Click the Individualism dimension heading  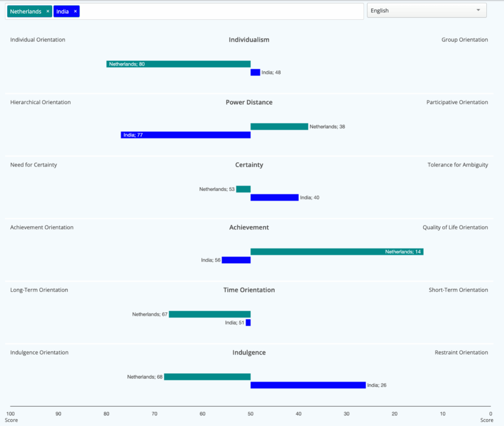(x=249, y=40)
